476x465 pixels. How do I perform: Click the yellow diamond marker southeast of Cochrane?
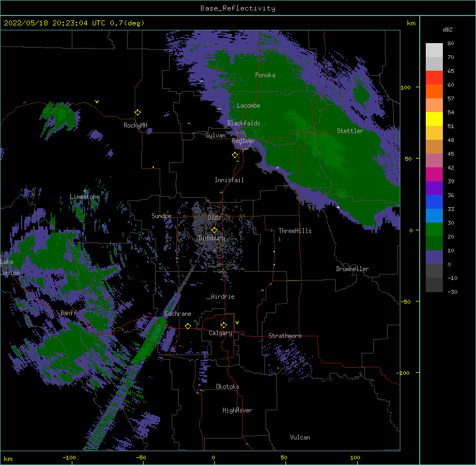tap(188, 326)
